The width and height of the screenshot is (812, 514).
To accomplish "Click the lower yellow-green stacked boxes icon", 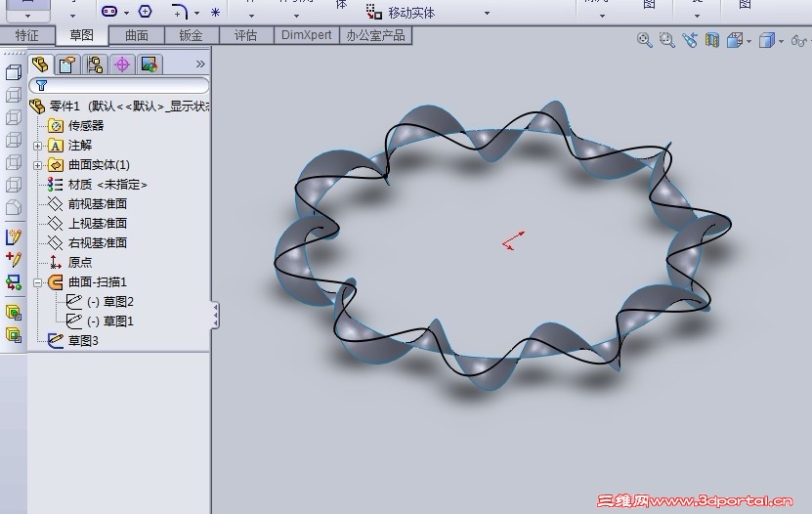I will click(x=14, y=335).
